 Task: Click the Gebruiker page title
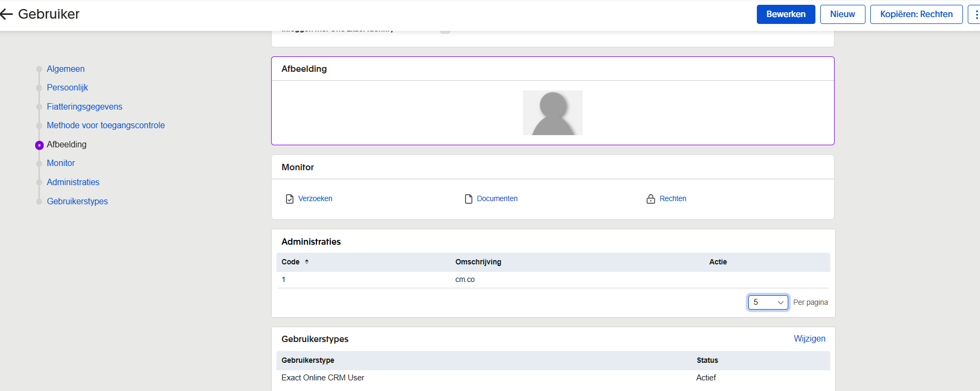(49, 14)
